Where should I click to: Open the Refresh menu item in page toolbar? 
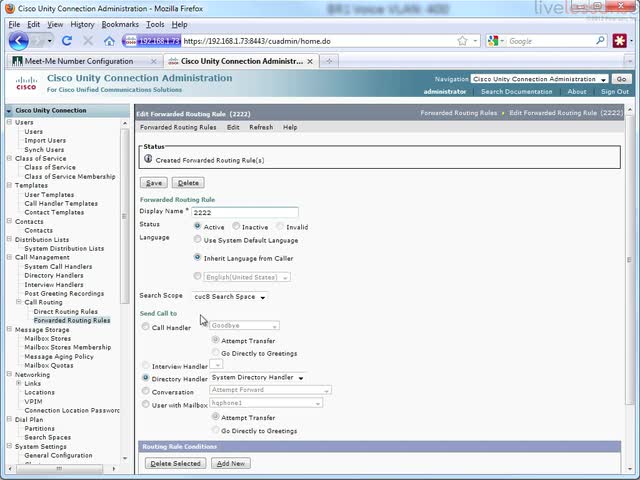click(x=261, y=127)
